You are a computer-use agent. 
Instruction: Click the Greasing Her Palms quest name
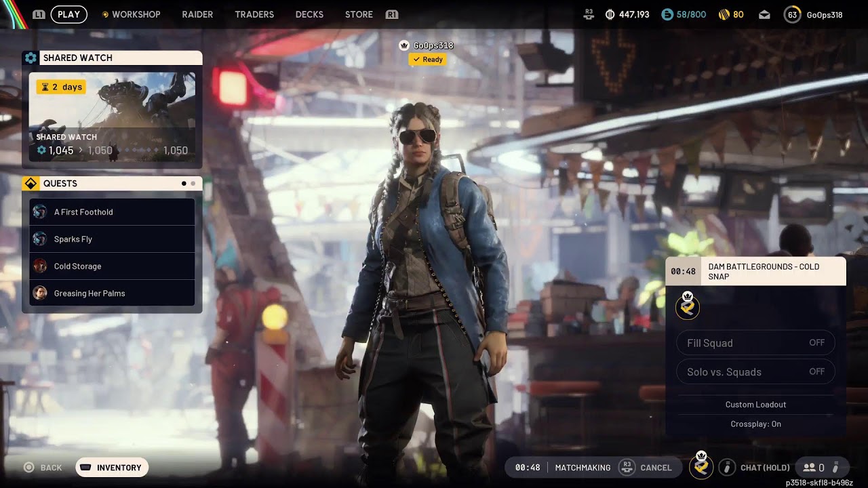(x=90, y=293)
